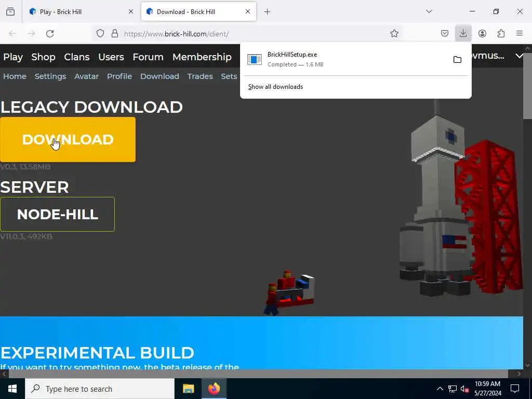Screen dimensions: 532x399
Task: Click Show all downloads
Action: point(275,87)
